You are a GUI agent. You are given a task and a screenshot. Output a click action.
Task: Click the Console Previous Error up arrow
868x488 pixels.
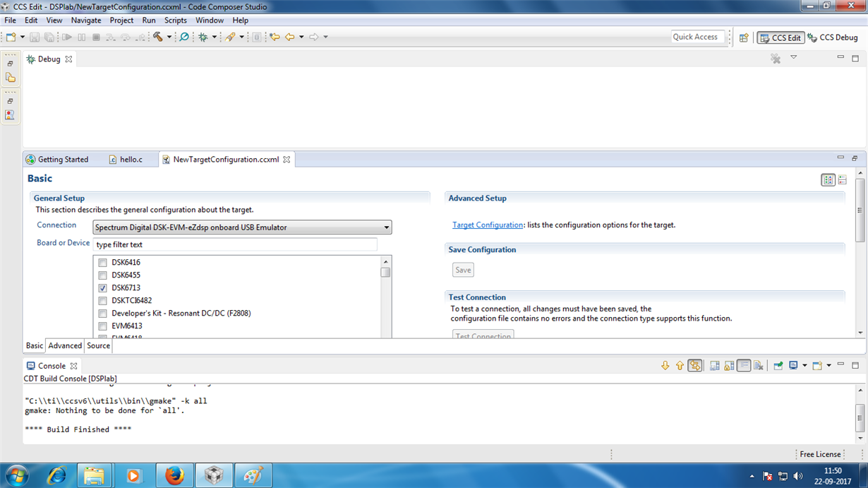tap(680, 366)
